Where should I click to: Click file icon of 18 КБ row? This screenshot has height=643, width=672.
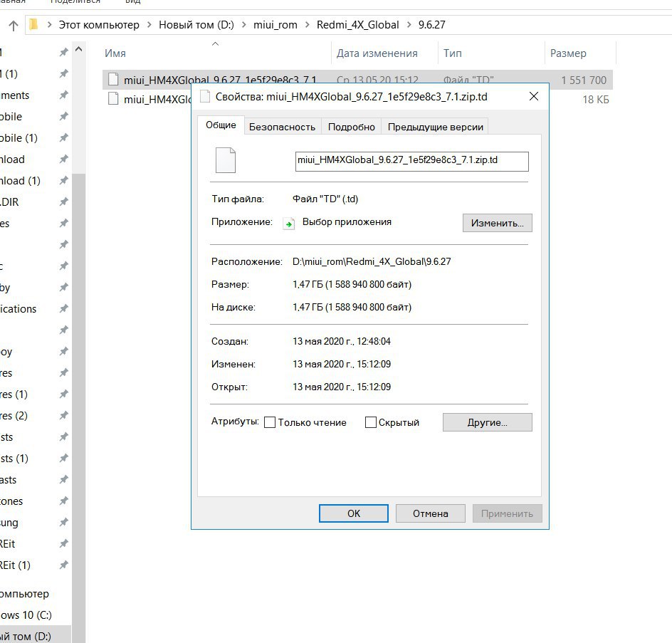tap(113, 99)
